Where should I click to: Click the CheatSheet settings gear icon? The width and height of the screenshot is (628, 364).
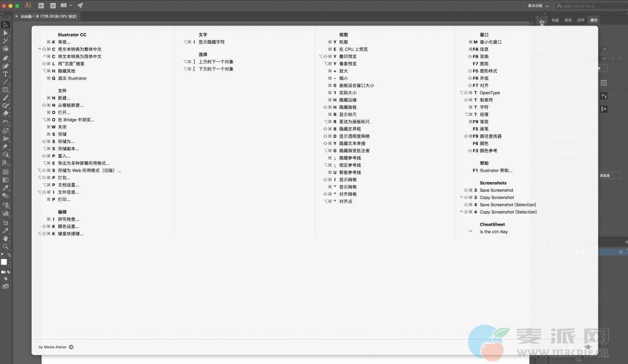coord(587,347)
